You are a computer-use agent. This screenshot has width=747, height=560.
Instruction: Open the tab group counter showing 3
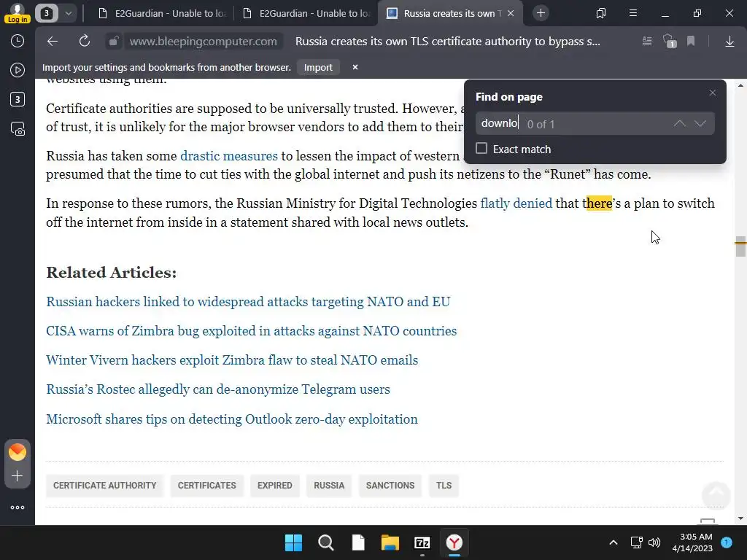(x=47, y=13)
